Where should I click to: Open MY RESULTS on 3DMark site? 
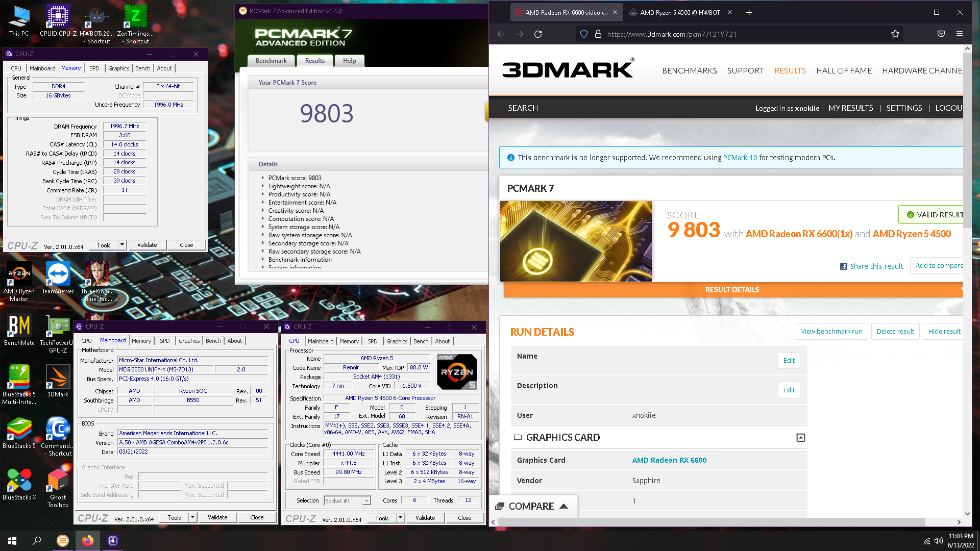pyautogui.click(x=850, y=108)
